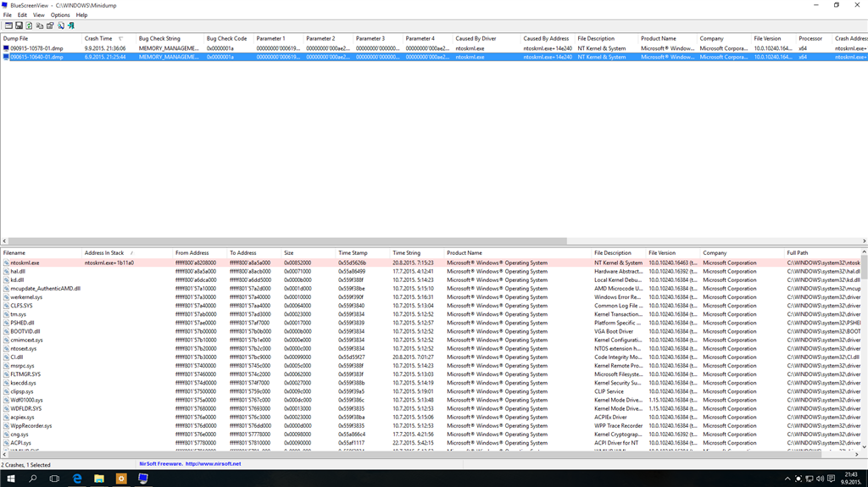Screen dimensions: 868x487
Task: Select the 090915-10578-01.dmp crash row
Action: tap(434, 48)
